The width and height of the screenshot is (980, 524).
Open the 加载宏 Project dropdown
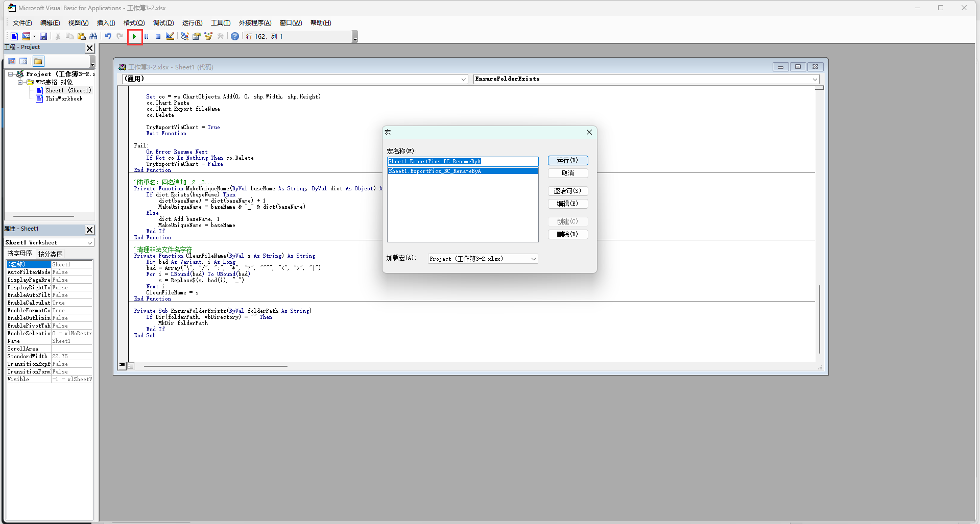tap(533, 259)
